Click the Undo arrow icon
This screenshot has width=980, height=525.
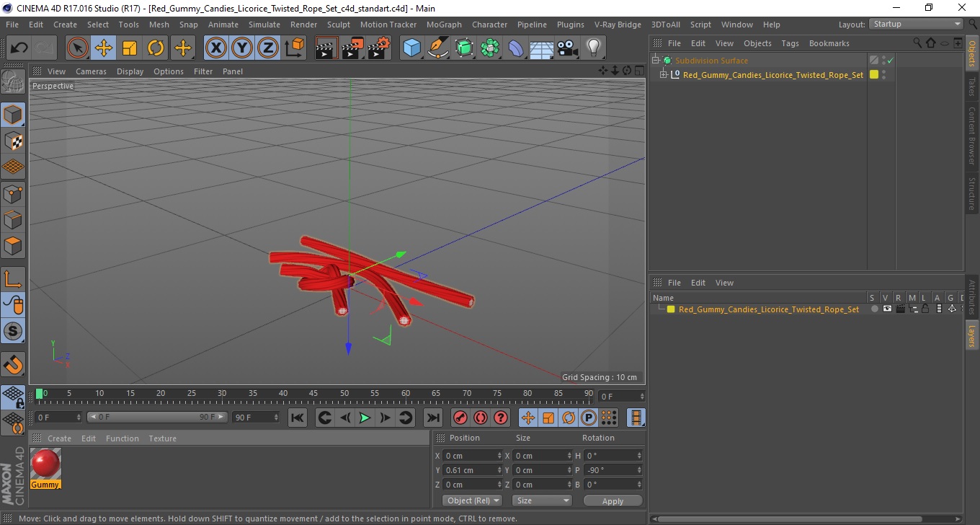[19, 48]
